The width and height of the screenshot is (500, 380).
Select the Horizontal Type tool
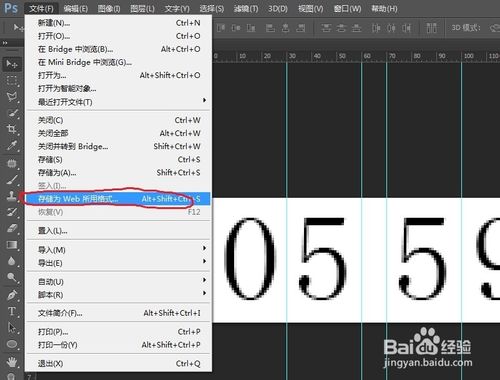(x=12, y=311)
